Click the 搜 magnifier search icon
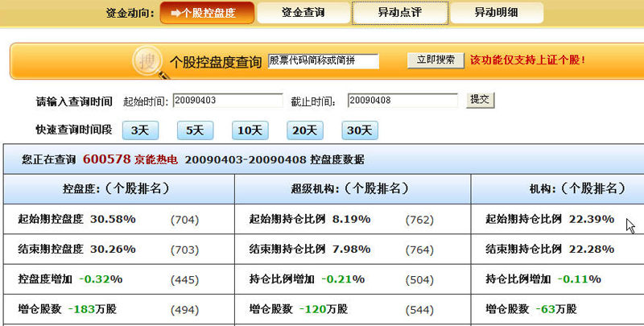 [x=150, y=61]
